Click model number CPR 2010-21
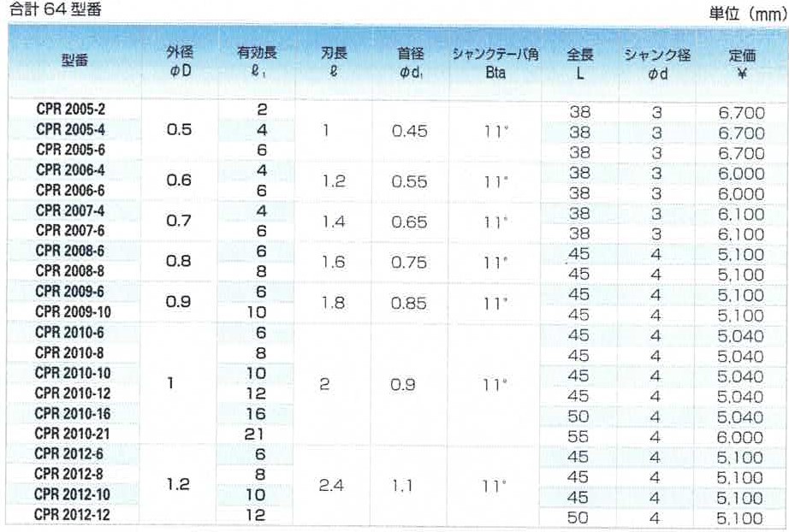The height and width of the screenshot is (532, 789). coord(74,434)
